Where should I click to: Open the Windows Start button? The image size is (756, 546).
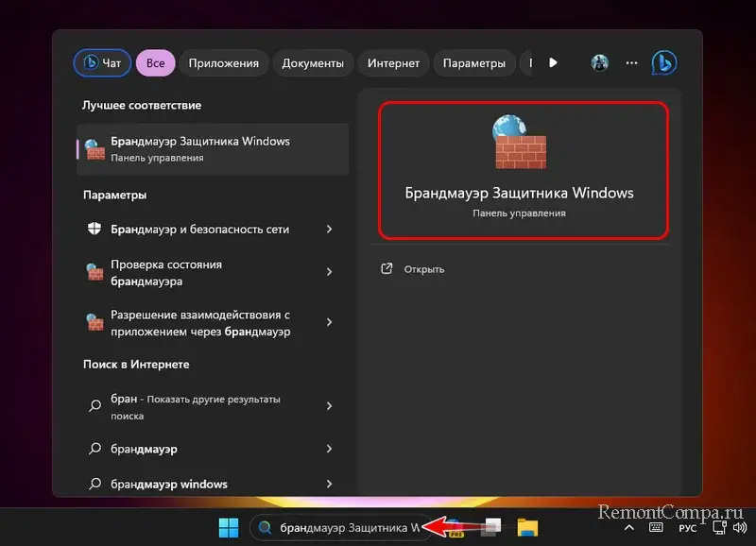[x=229, y=528]
